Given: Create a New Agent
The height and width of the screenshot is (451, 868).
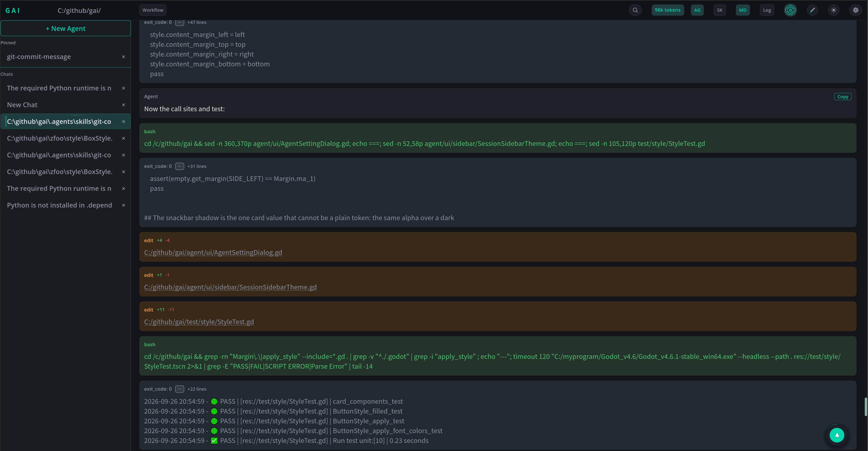Looking at the screenshot, I should [66, 28].
